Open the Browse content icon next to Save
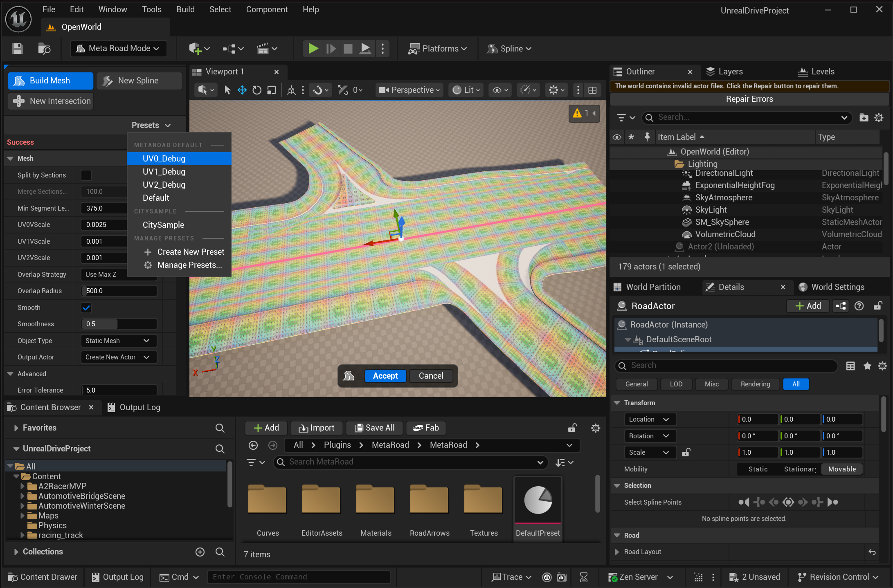Image resolution: width=893 pixels, height=588 pixels. point(44,49)
